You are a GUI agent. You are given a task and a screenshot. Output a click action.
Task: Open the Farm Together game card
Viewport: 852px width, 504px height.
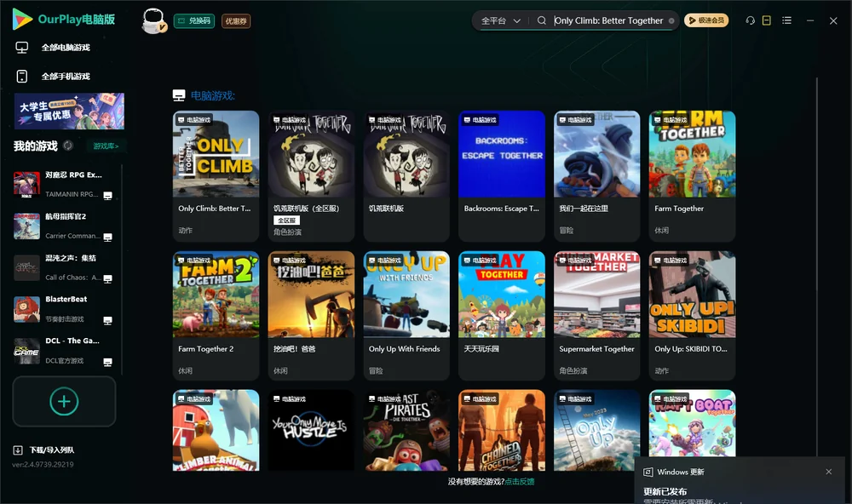point(692,175)
